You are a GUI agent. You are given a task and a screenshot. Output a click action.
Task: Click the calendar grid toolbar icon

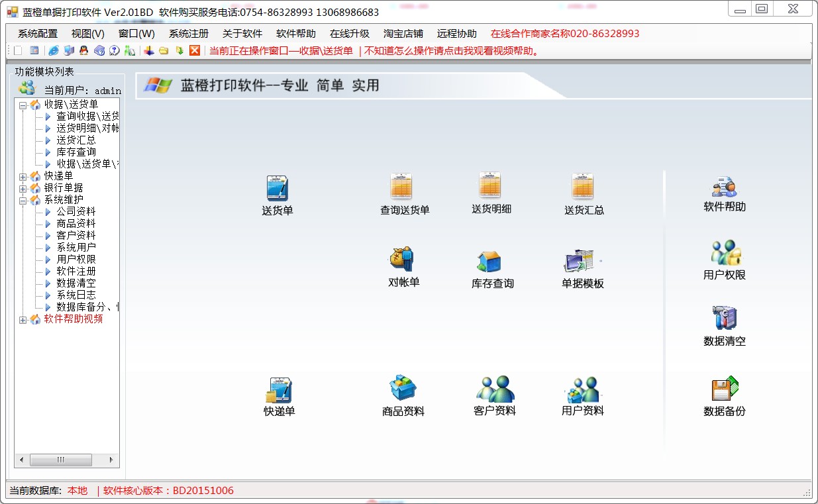click(x=34, y=50)
